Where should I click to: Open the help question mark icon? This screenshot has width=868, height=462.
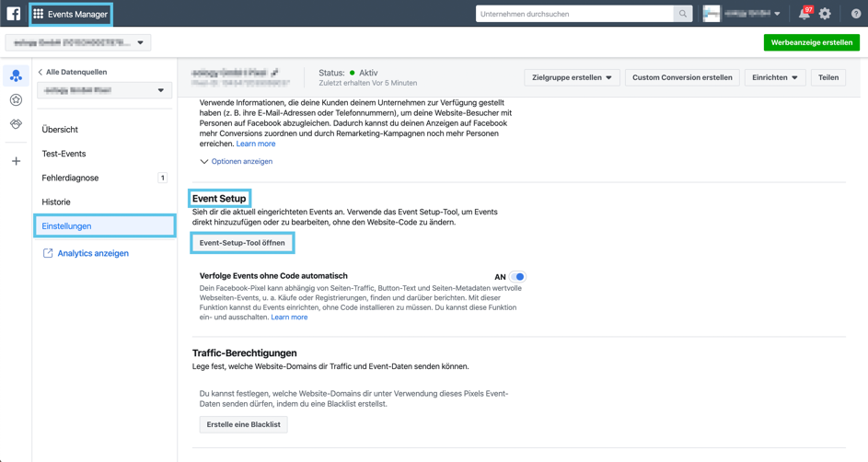856,14
